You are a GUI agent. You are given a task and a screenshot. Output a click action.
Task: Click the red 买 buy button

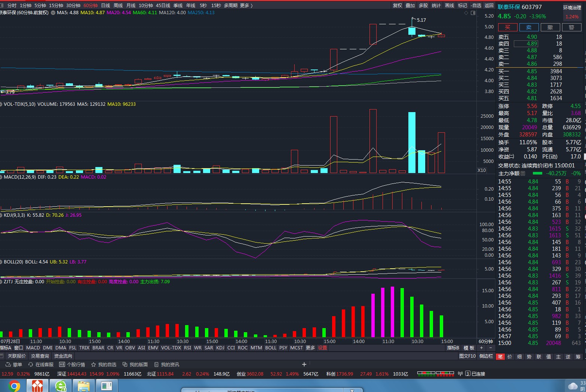click(x=507, y=27)
